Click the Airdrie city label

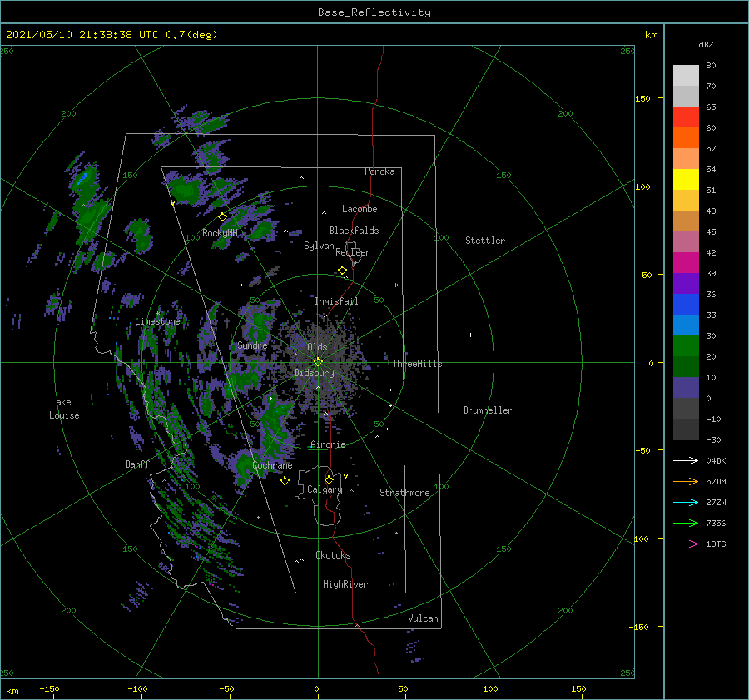tap(328, 444)
